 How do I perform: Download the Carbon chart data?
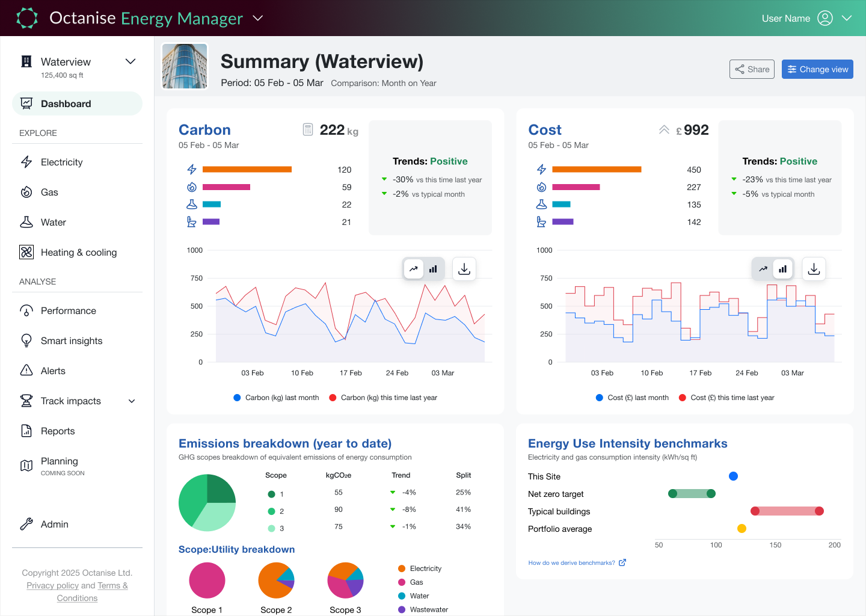click(x=464, y=269)
